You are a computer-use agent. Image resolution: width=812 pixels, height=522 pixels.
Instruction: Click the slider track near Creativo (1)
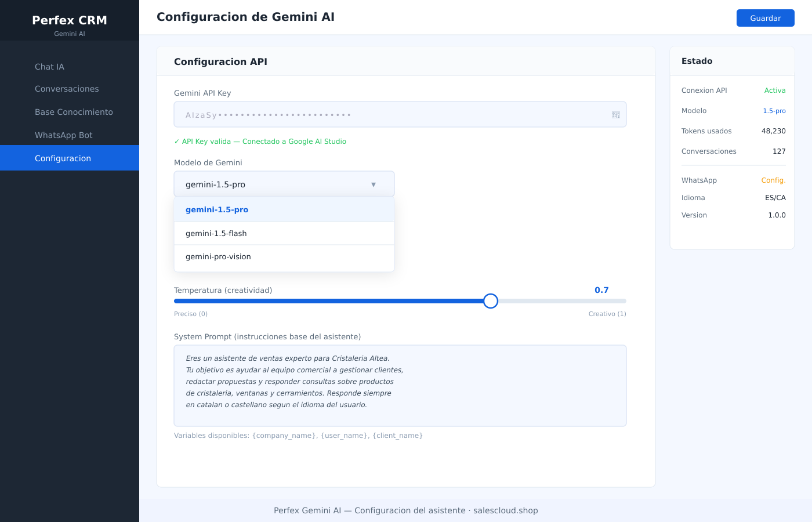pos(615,301)
